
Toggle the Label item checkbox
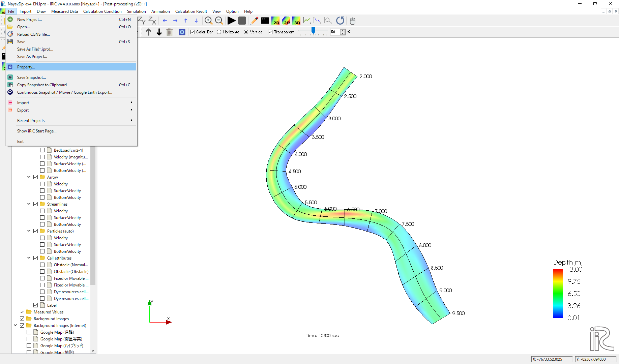point(36,305)
